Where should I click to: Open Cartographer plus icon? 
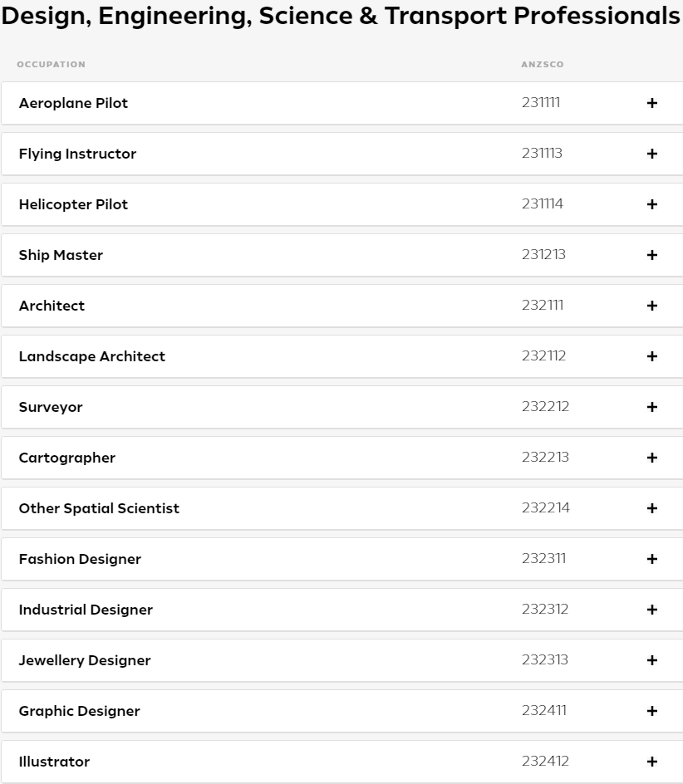(652, 458)
